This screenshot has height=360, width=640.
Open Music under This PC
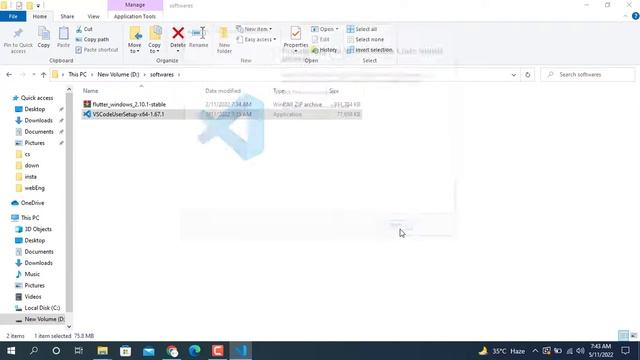point(32,274)
